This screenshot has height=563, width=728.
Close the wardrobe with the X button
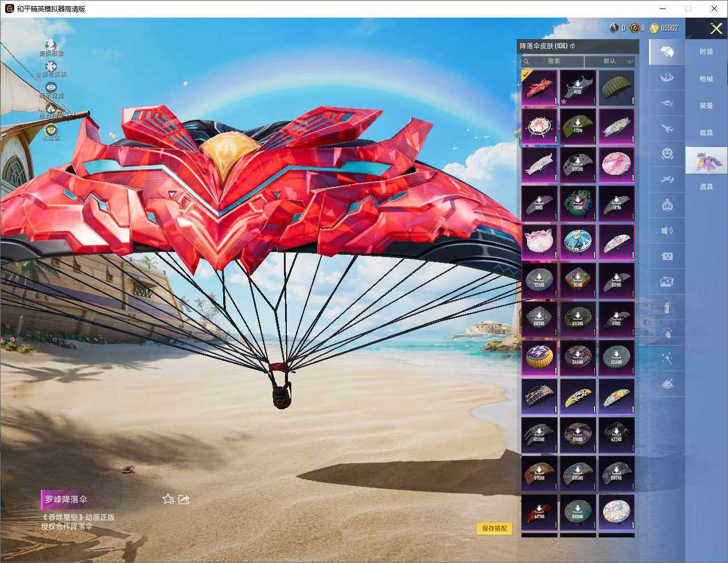[x=716, y=28]
